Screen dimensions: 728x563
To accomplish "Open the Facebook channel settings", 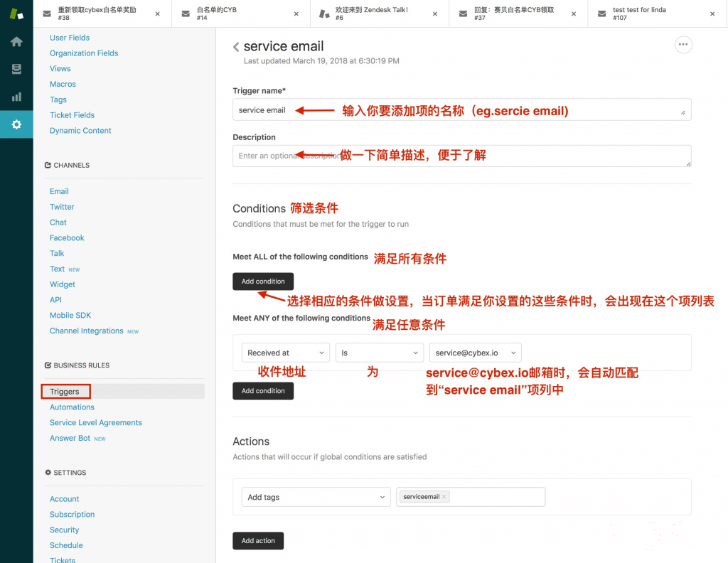I will (67, 237).
